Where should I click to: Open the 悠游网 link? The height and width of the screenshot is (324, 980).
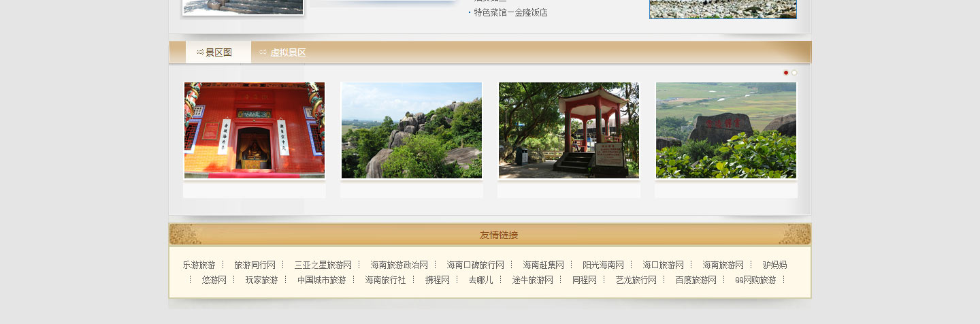click(x=214, y=280)
